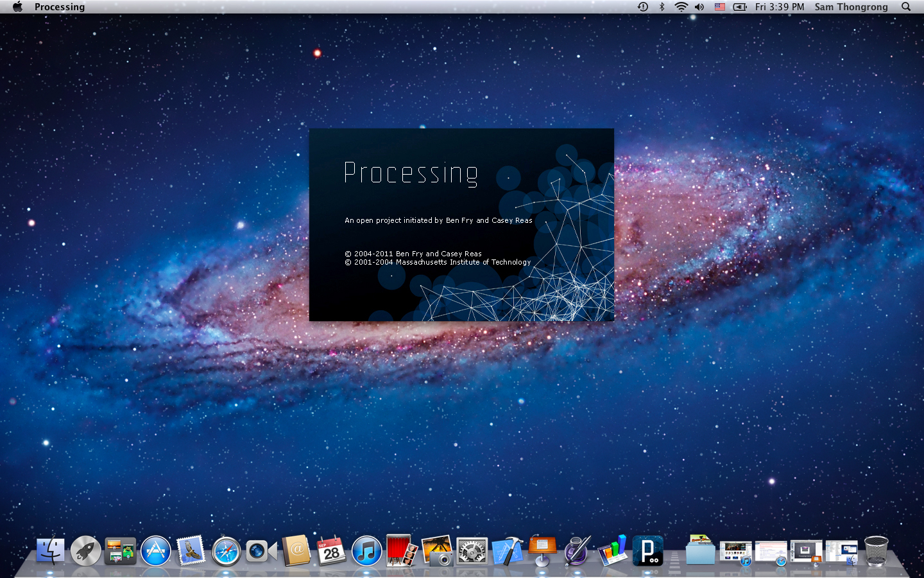Restore minimized Finder window from Dock

(x=841, y=552)
